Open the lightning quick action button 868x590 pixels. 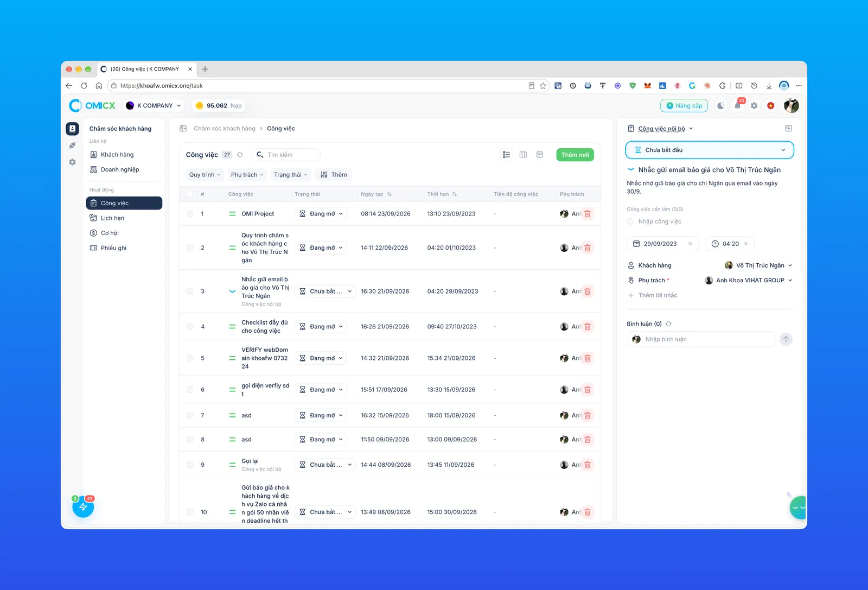coord(83,507)
